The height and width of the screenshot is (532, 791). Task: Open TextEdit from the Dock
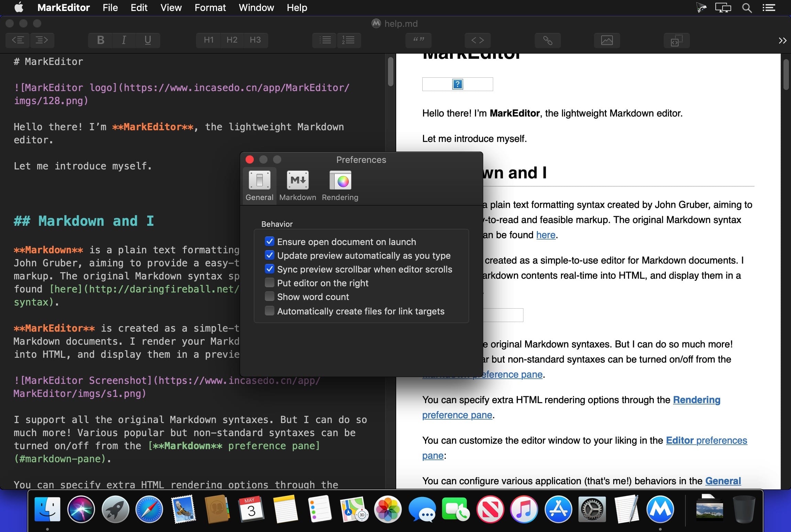click(x=626, y=509)
